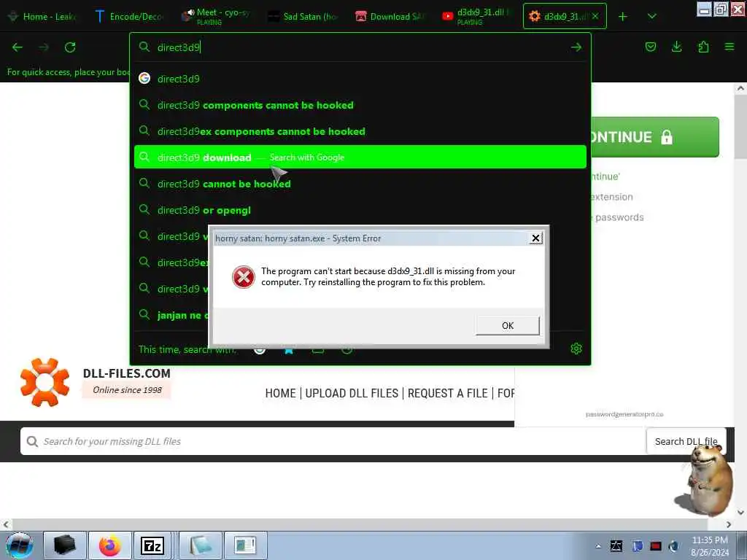Expand the hidden system tray icons arrow
Viewport: 747px width, 560px height.
598,546
